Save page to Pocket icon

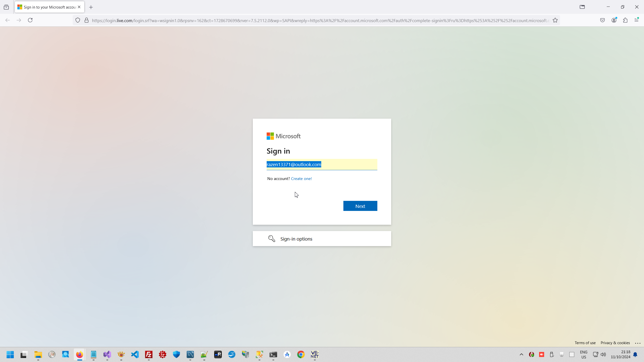602,20
